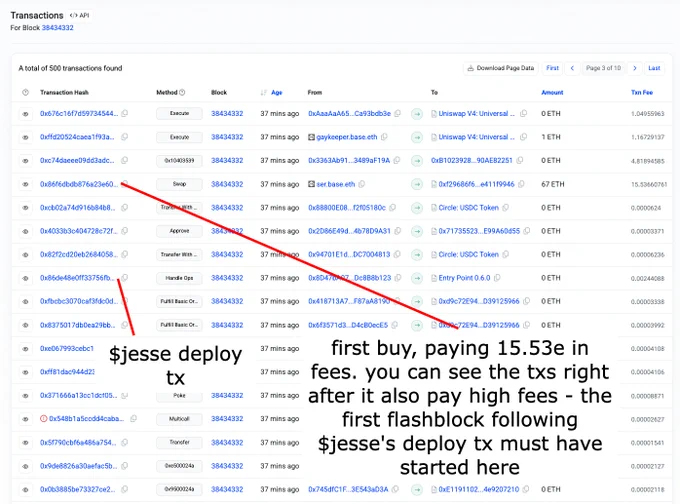Preview transaction 0xcb02a74d916b84b8 with its eye icon
Viewport: 680px width, 504px height.
tap(26, 208)
